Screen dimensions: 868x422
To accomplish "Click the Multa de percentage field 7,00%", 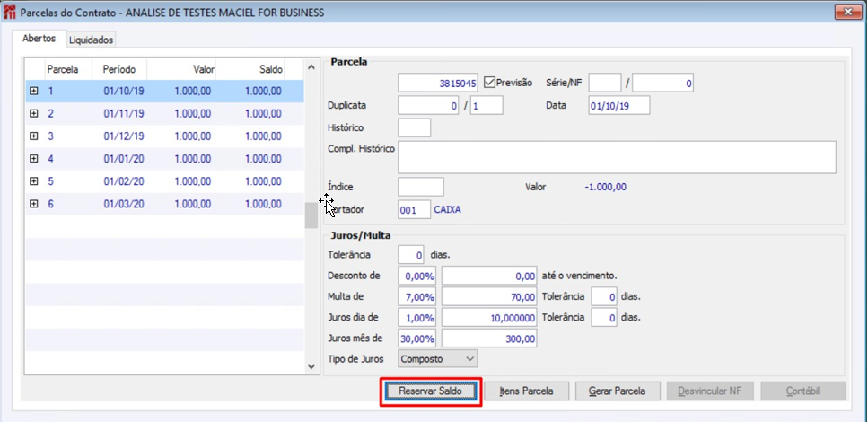I will pos(416,297).
